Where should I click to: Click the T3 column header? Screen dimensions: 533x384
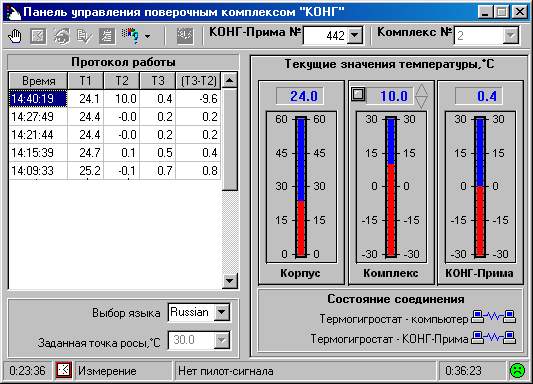pos(158,81)
